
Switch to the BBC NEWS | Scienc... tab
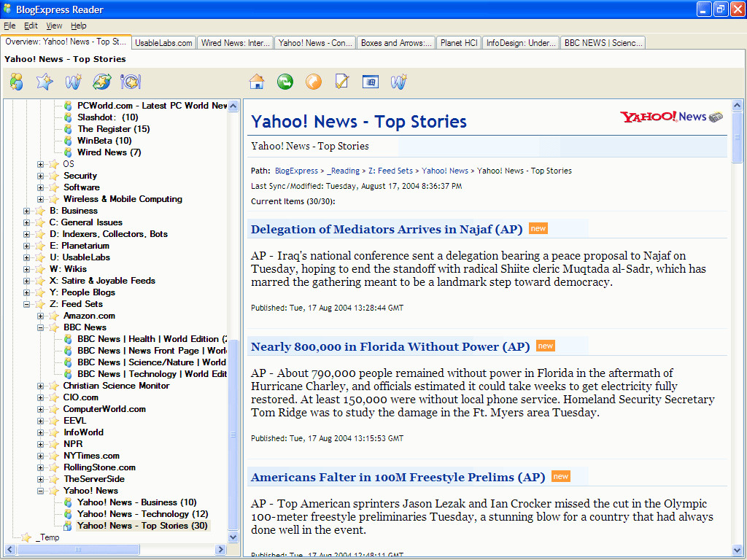tap(603, 43)
